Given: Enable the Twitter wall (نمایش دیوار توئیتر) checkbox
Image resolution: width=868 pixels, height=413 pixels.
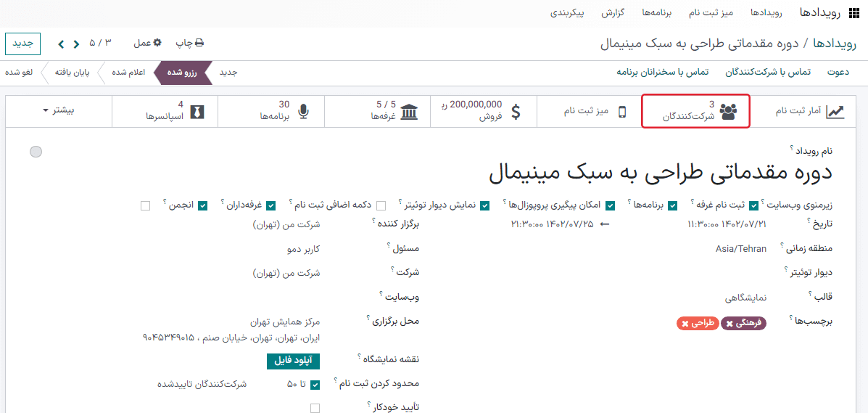Looking at the screenshot, I should click(x=381, y=205).
